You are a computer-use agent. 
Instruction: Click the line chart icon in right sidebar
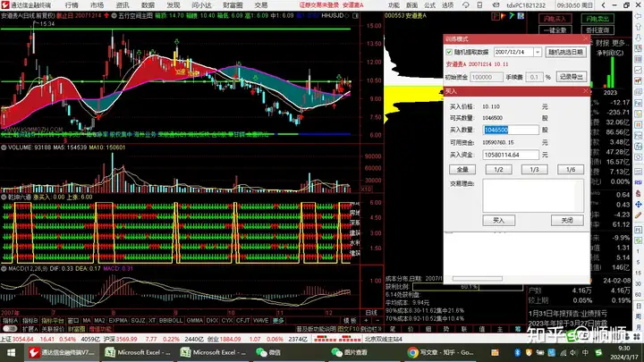tap(639, 71)
